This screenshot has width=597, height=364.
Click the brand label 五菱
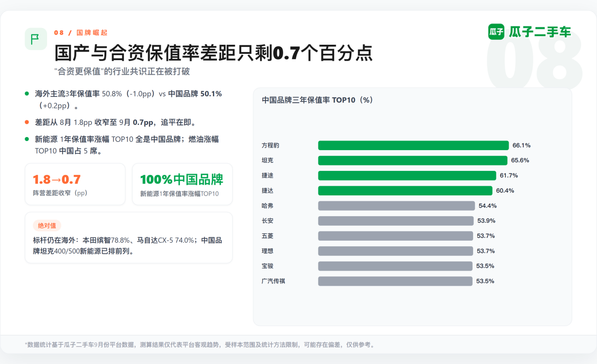268,236
